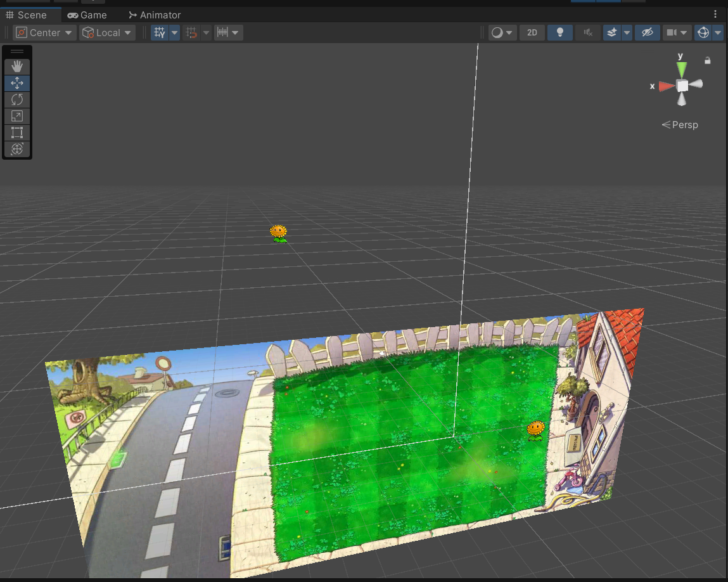The image size is (728, 582).
Task: Select the Rect tool
Action: coord(17,133)
